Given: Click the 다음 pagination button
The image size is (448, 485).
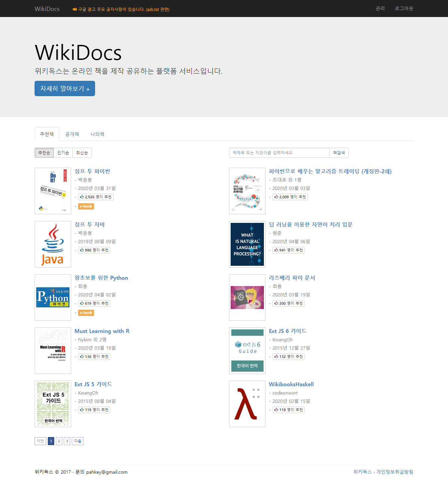Looking at the screenshot, I should [77, 441].
